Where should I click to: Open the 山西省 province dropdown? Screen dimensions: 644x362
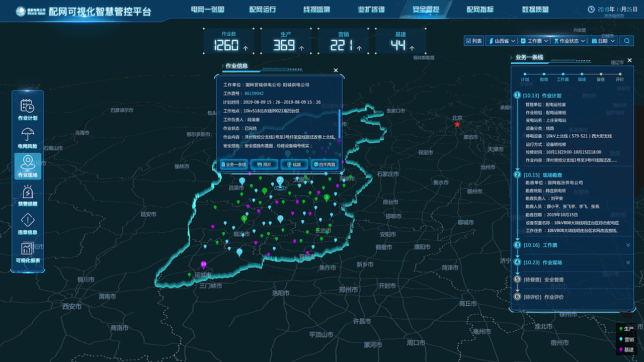pyautogui.click(x=501, y=41)
